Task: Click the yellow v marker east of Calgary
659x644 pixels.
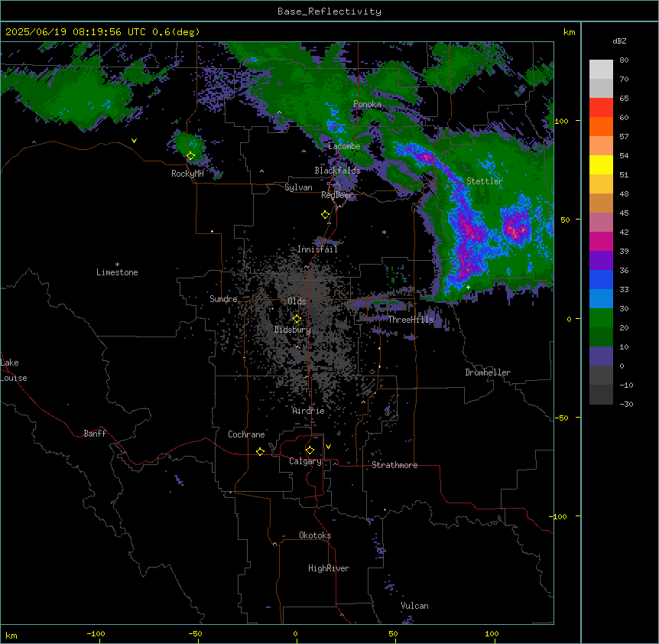Action: (x=328, y=447)
